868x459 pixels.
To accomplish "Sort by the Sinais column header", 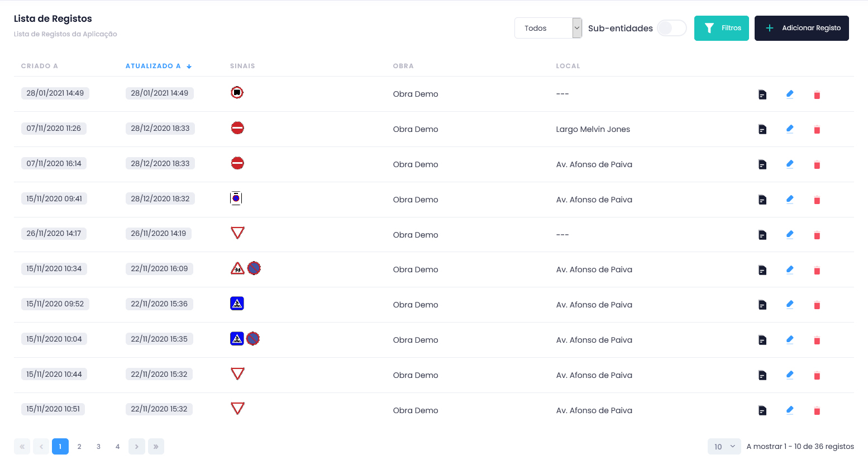I will pyautogui.click(x=242, y=66).
